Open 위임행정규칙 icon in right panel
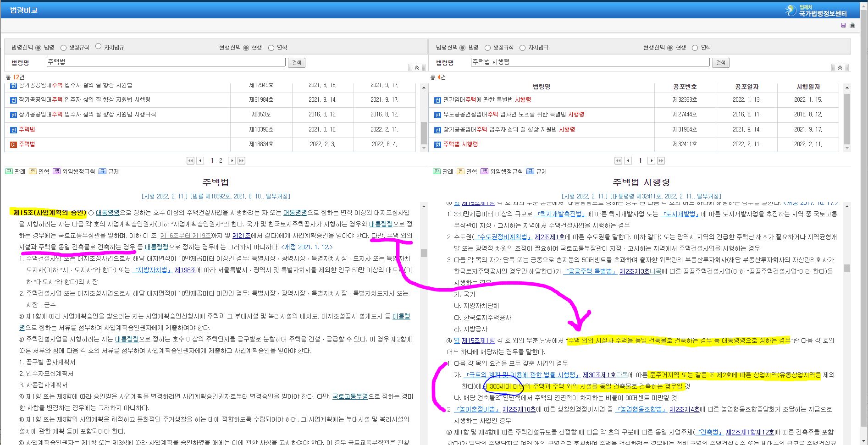This screenshot has width=868, height=445. pyautogui.click(x=484, y=171)
